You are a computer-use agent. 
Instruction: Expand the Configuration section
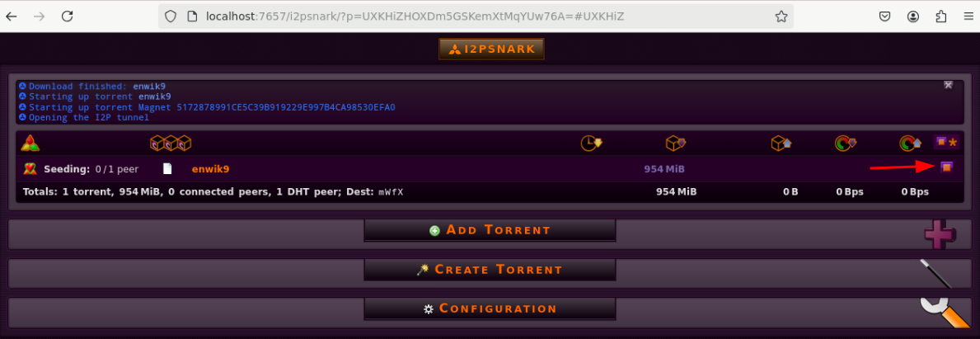(x=490, y=309)
